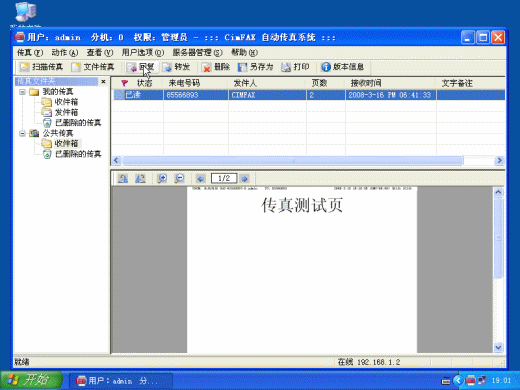Zoom in the fax preview
The height and width of the screenshot is (390, 520).
coord(162,179)
